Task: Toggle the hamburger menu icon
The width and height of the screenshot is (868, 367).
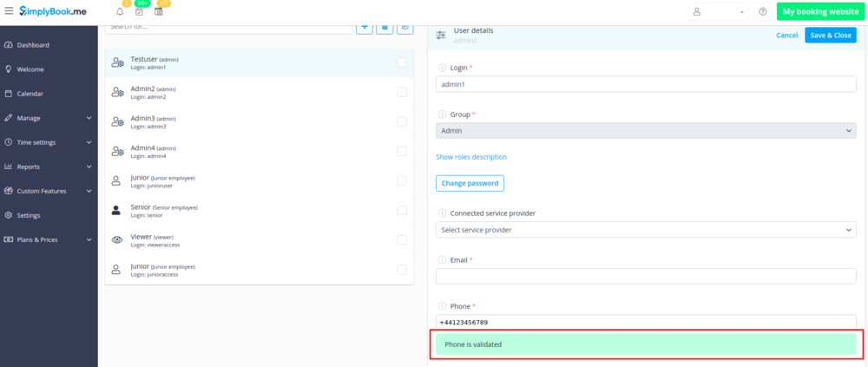Action: 9,11
